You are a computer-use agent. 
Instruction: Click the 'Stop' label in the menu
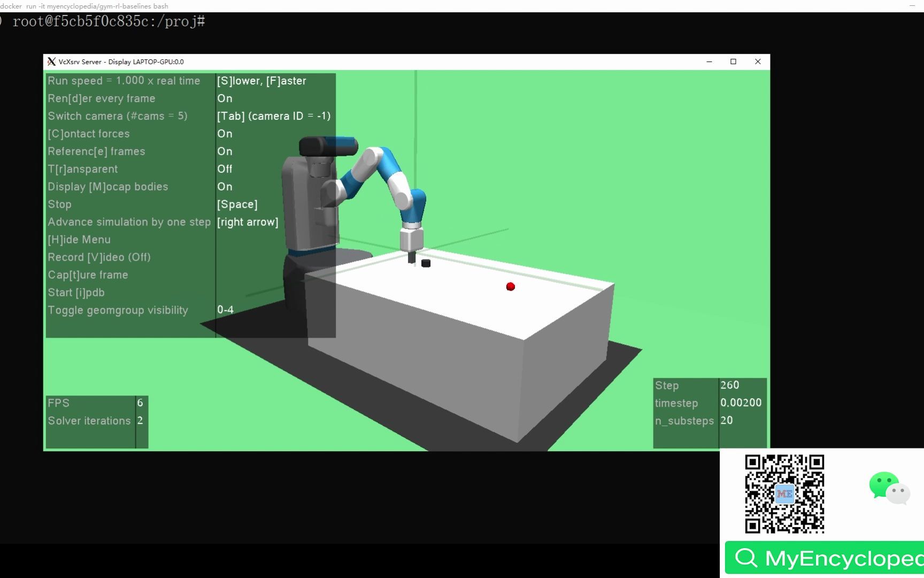click(x=59, y=204)
